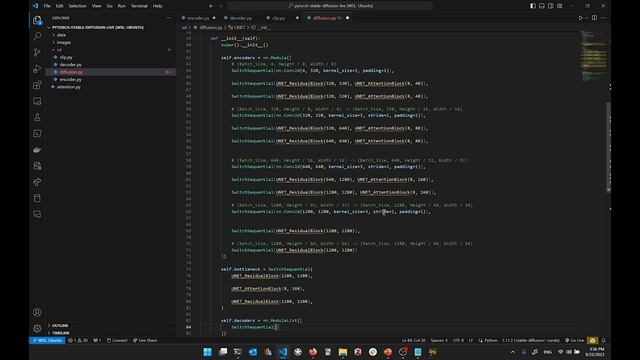
Task: Open the Explorer view in the activity bar
Action: pos(37,20)
